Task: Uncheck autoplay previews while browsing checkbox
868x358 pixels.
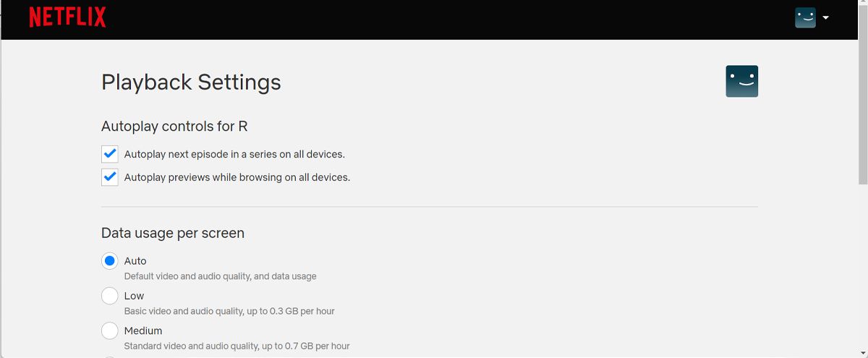Action: pyautogui.click(x=110, y=177)
